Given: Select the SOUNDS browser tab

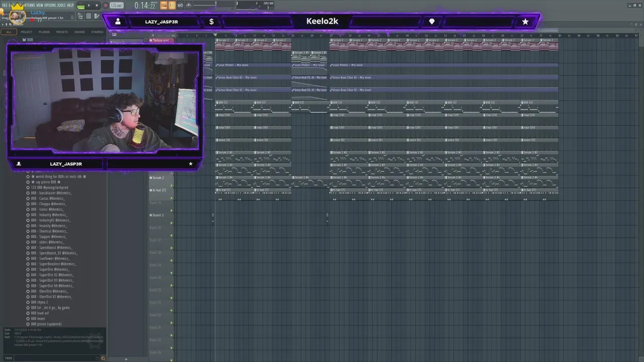Looking at the screenshot, I should pyautogui.click(x=79, y=32).
